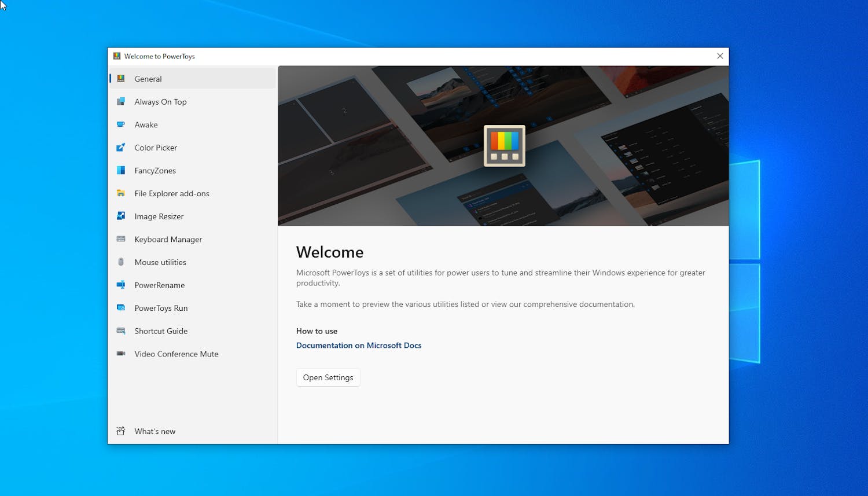Switch to the Video Conference Mute section
The image size is (868, 496).
pos(176,354)
